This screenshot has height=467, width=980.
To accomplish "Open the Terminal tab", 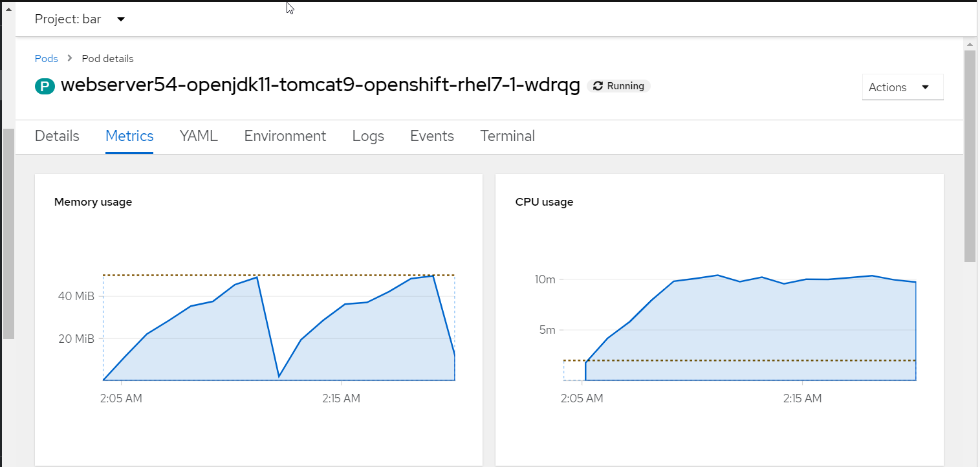I will pyautogui.click(x=507, y=136).
